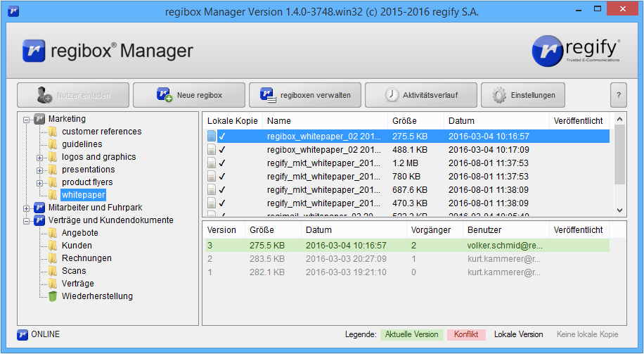Open regiboxen verwalten
The height and width of the screenshot is (354, 644).
(305, 95)
